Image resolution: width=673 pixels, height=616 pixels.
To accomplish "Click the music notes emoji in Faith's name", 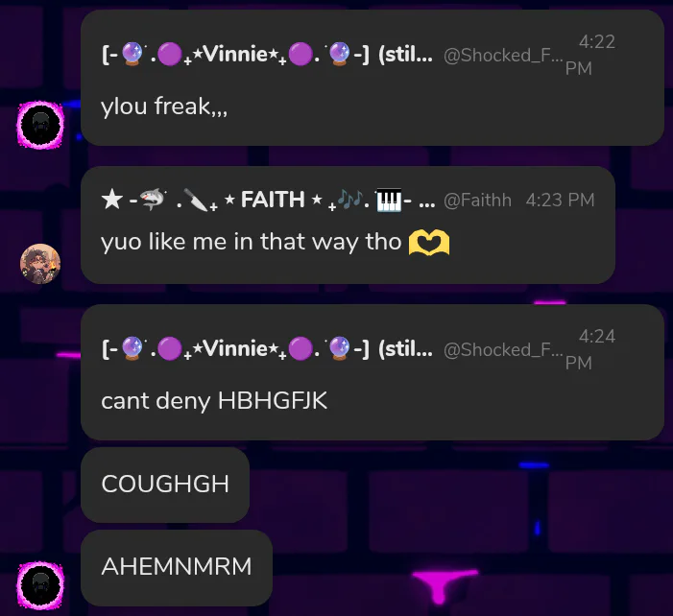I will click(350, 199).
